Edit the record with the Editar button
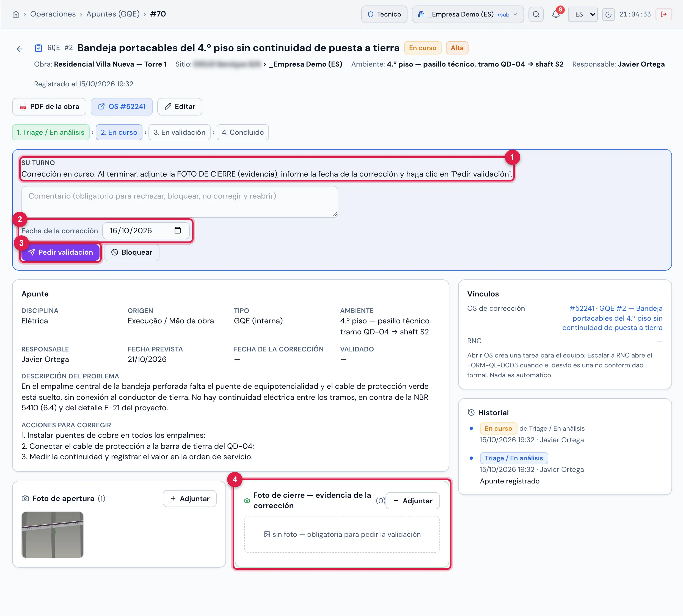 click(180, 107)
